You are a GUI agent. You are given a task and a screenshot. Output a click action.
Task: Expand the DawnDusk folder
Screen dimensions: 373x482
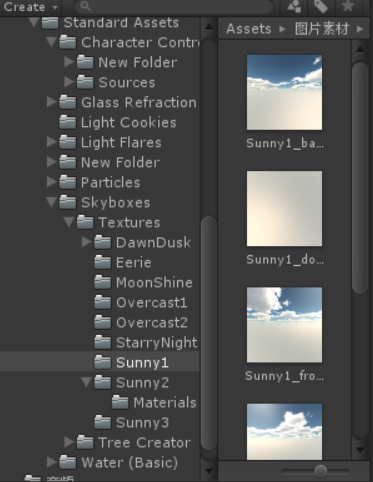click(x=86, y=242)
